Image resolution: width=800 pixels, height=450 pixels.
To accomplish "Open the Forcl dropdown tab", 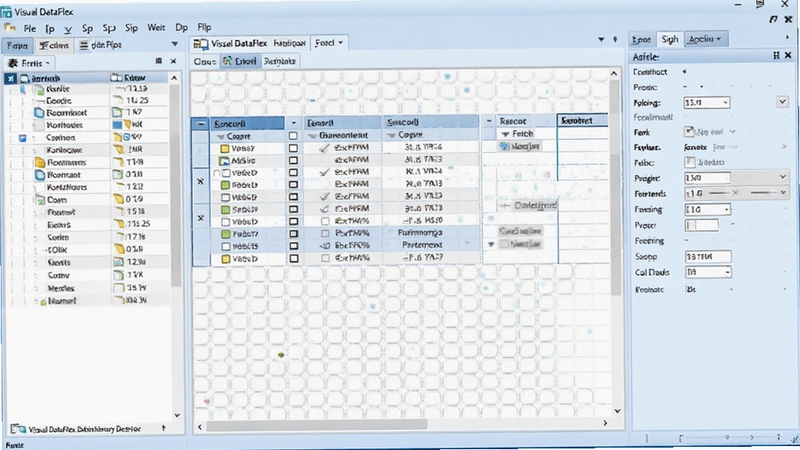I will [329, 43].
